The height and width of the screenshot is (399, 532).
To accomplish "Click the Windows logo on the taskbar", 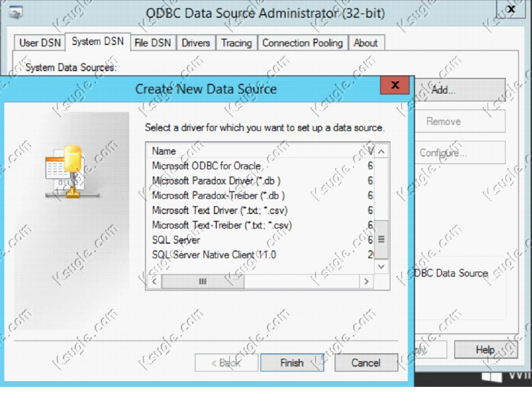I will [492, 377].
